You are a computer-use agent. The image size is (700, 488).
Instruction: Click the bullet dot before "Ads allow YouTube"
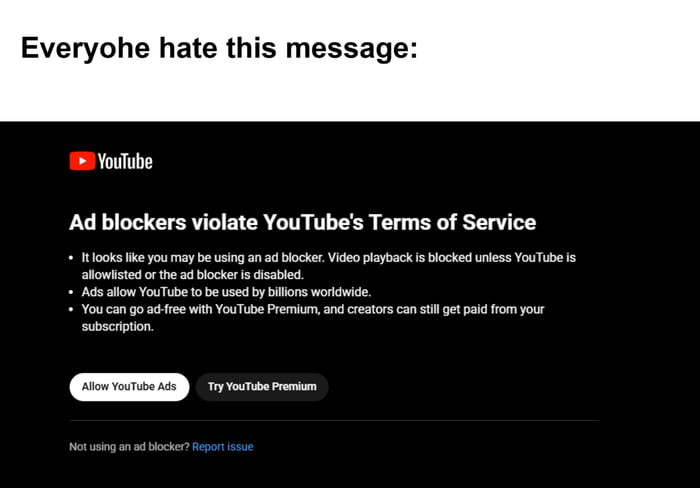[73, 292]
